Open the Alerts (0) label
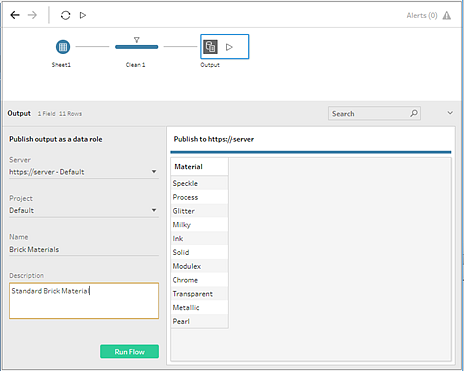The height and width of the screenshot is (371, 464). 422,15
